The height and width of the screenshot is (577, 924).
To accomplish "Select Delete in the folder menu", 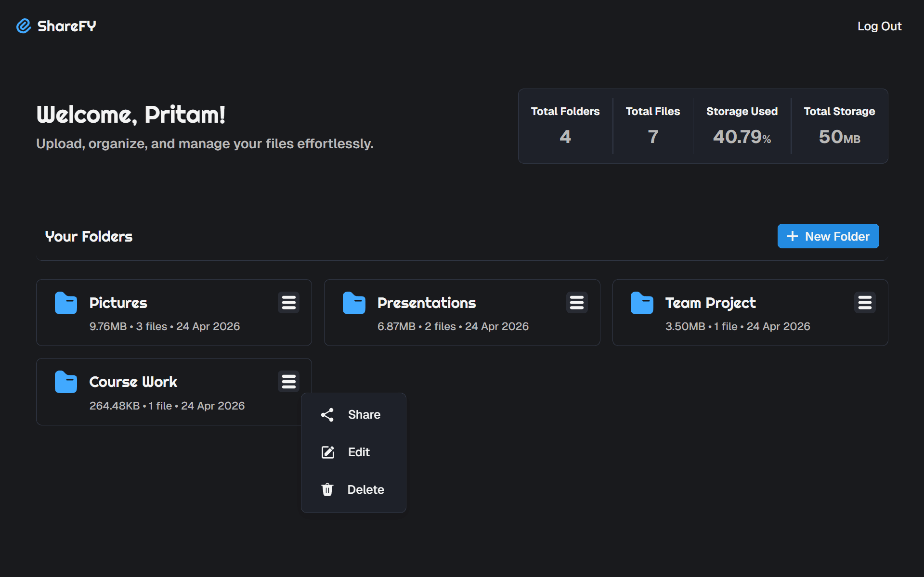I will [353, 490].
